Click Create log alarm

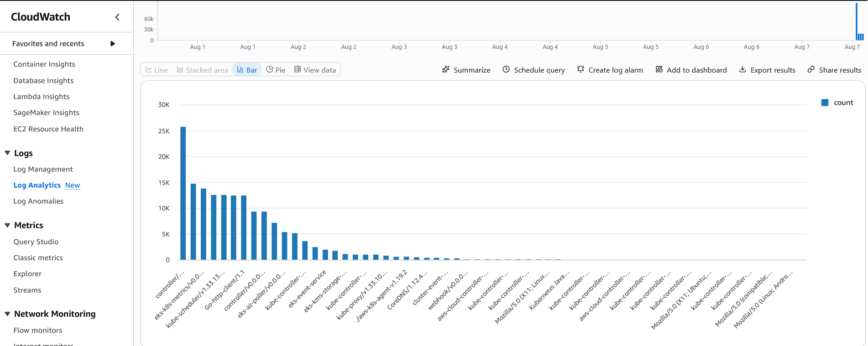point(610,70)
